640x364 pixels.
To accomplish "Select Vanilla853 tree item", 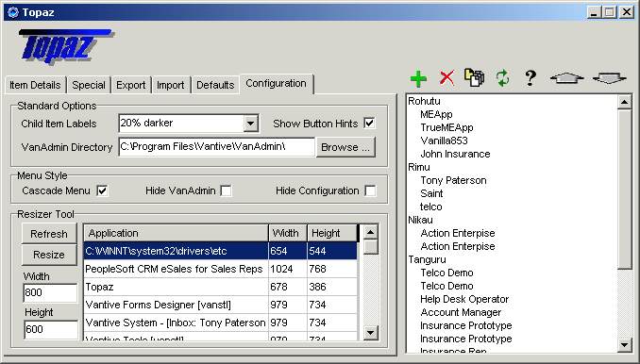I will [x=444, y=141].
